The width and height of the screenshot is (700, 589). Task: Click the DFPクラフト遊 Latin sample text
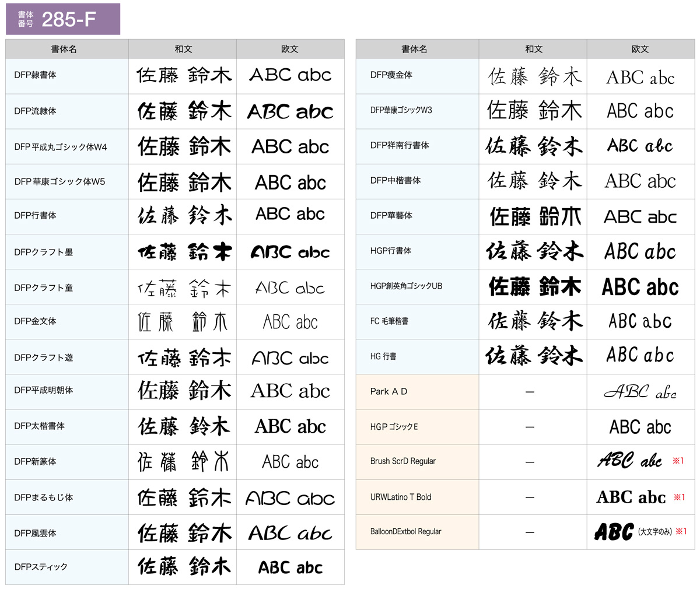point(290,358)
